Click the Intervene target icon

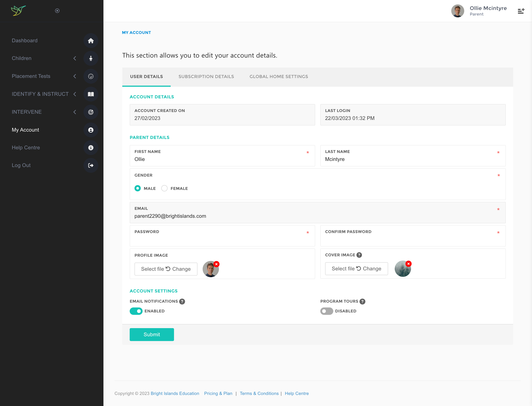click(x=91, y=112)
